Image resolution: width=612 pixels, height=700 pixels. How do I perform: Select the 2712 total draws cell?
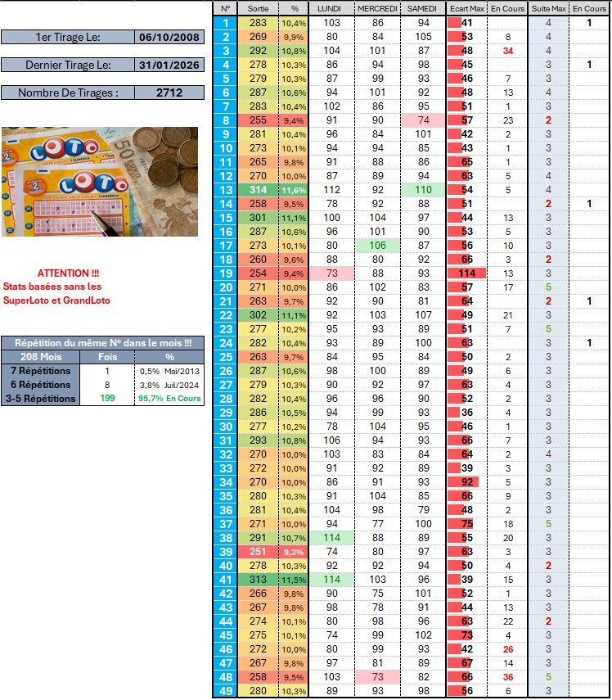tap(169, 93)
